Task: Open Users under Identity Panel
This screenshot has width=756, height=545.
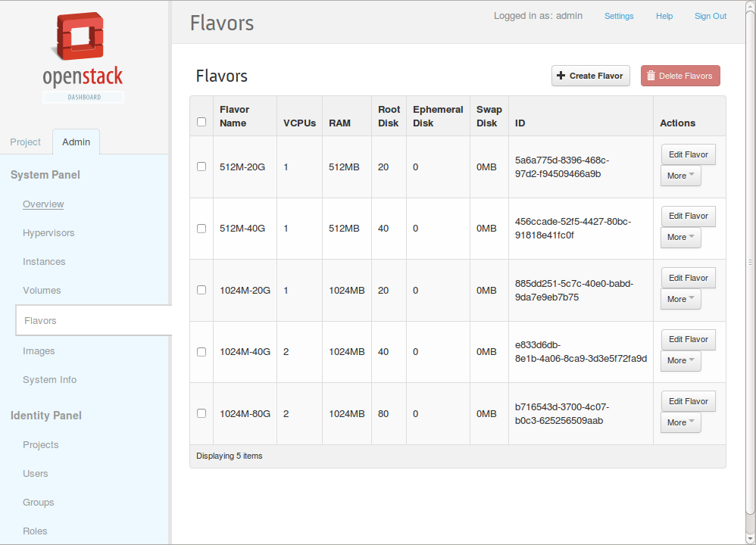Action: click(x=35, y=474)
